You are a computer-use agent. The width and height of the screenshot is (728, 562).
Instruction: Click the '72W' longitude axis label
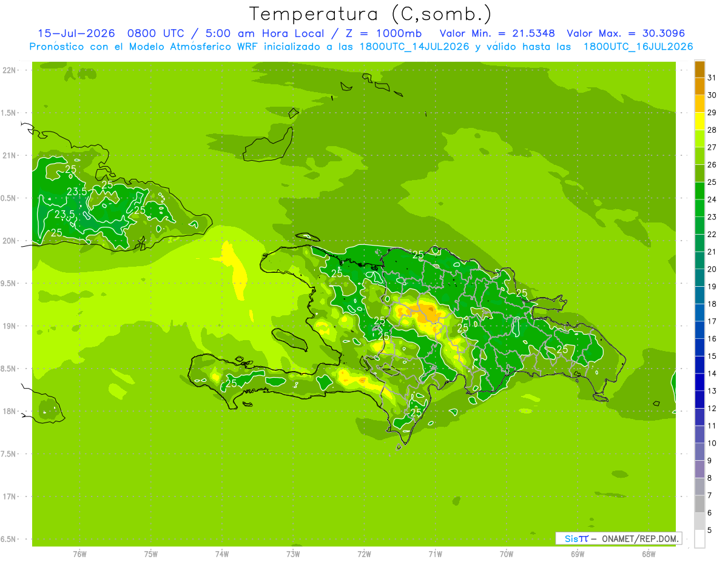tap(365, 554)
